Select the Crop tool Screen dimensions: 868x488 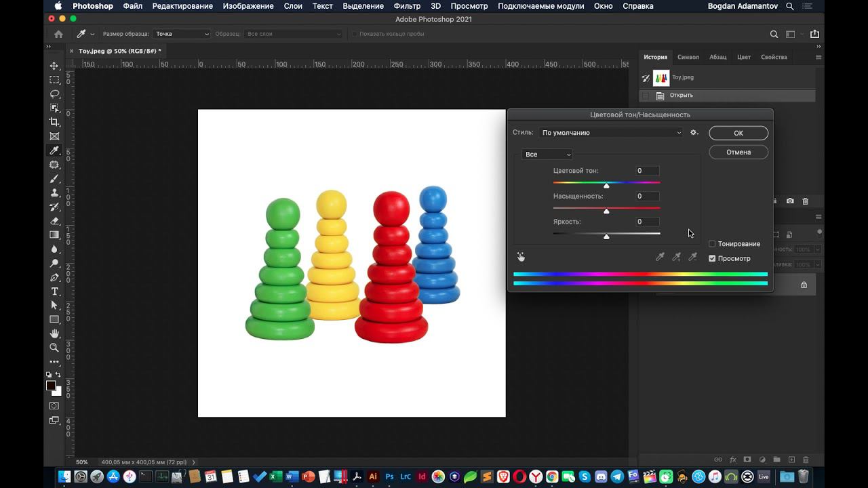[54, 122]
